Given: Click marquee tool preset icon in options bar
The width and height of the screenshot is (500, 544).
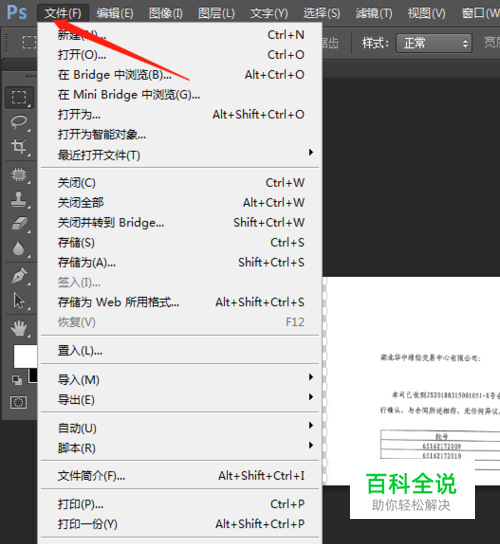Looking at the screenshot, I should 29,42.
